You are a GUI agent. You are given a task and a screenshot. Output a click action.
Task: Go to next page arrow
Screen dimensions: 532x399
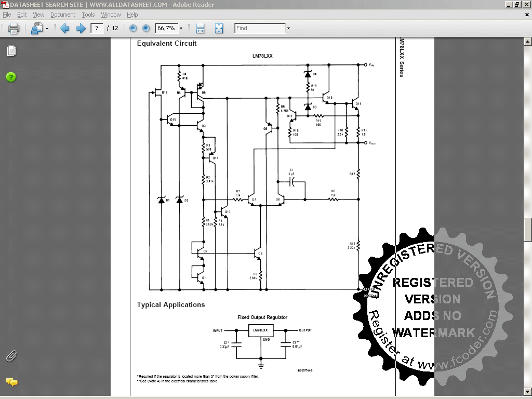[81, 28]
